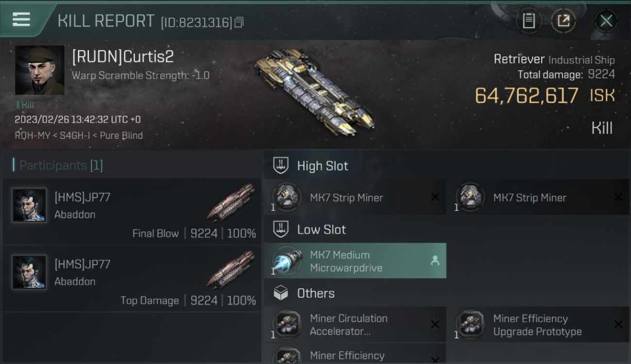The height and width of the screenshot is (364, 631).
Task: Click the RQH-MY system location link
Action: [32, 136]
